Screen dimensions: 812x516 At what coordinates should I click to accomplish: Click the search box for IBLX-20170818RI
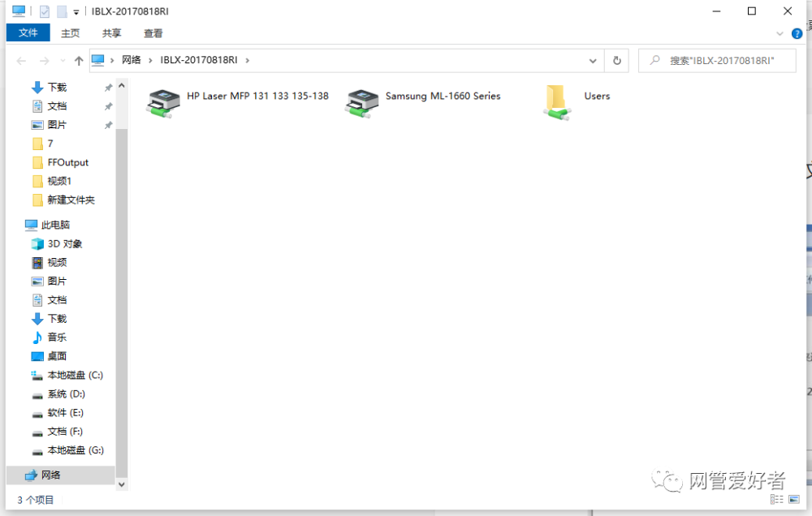click(717, 61)
